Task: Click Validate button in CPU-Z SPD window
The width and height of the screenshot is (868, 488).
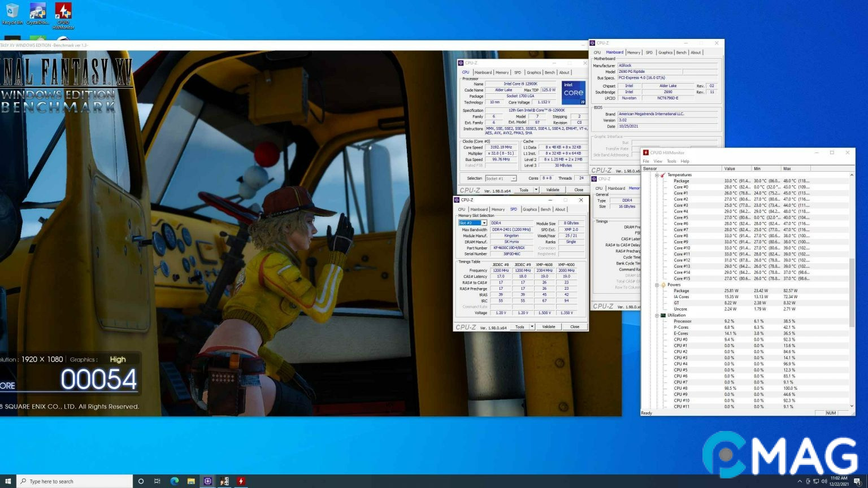Action: point(548,327)
